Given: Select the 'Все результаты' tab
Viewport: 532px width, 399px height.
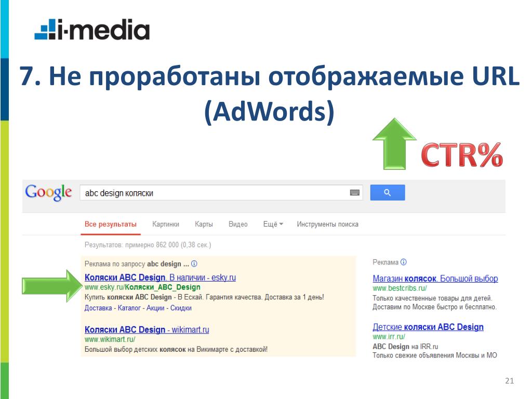Looking at the screenshot, I should [111, 224].
